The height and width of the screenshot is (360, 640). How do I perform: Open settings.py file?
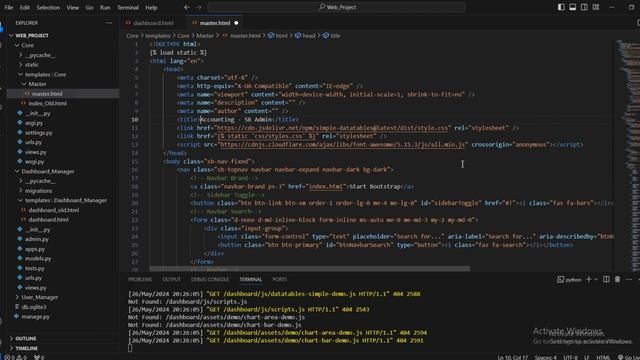click(x=38, y=133)
